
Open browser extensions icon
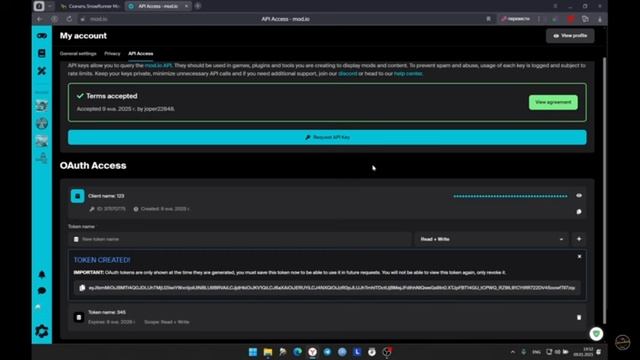(585, 19)
